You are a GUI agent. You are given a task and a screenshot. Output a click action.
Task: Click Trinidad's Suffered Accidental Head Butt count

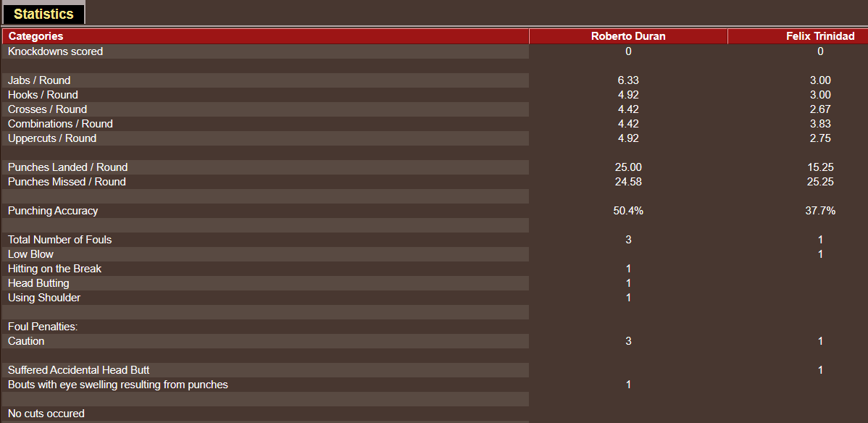pyautogui.click(x=820, y=370)
